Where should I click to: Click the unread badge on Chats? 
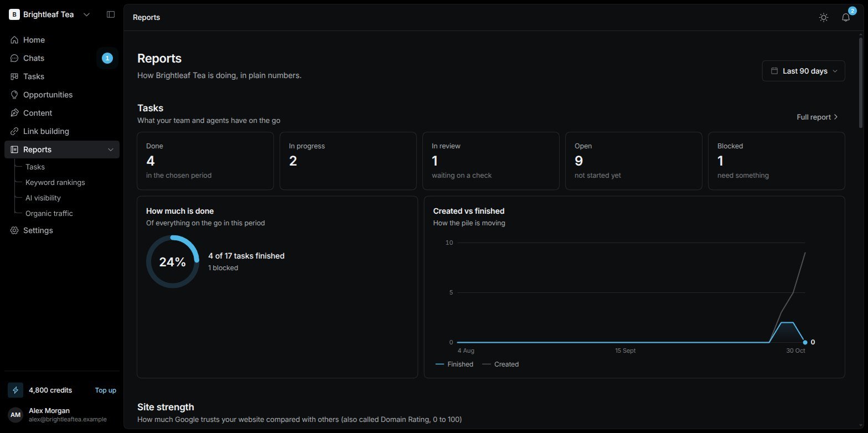pos(107,58)
